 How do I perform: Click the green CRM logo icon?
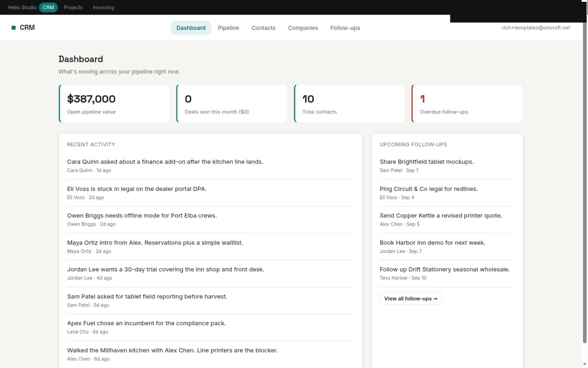pyautogui.click(x=13, y=28)
